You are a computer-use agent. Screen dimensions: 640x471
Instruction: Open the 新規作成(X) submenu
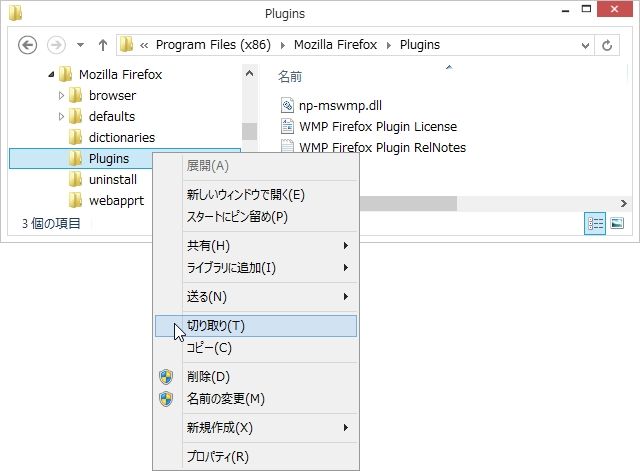pyautogui.click(x=256, y=428)
